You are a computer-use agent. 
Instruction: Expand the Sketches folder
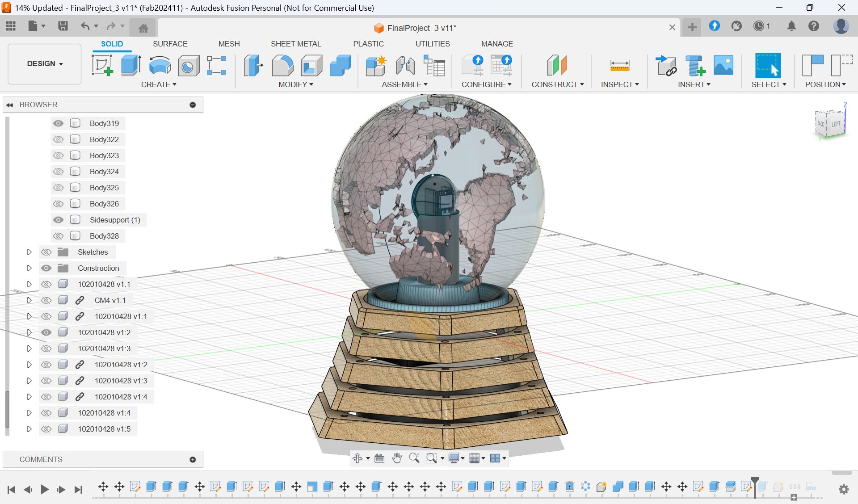point(29,252)
